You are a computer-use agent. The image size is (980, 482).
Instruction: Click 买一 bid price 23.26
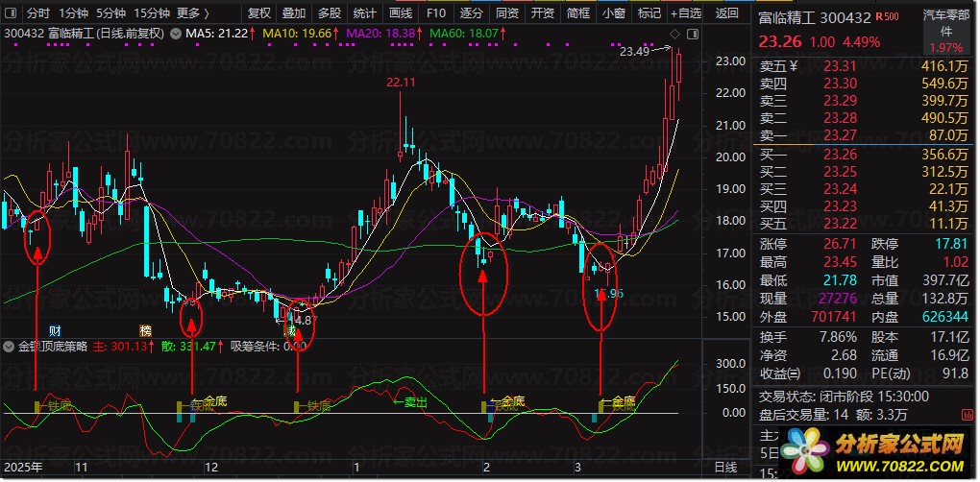coord(840,155)
